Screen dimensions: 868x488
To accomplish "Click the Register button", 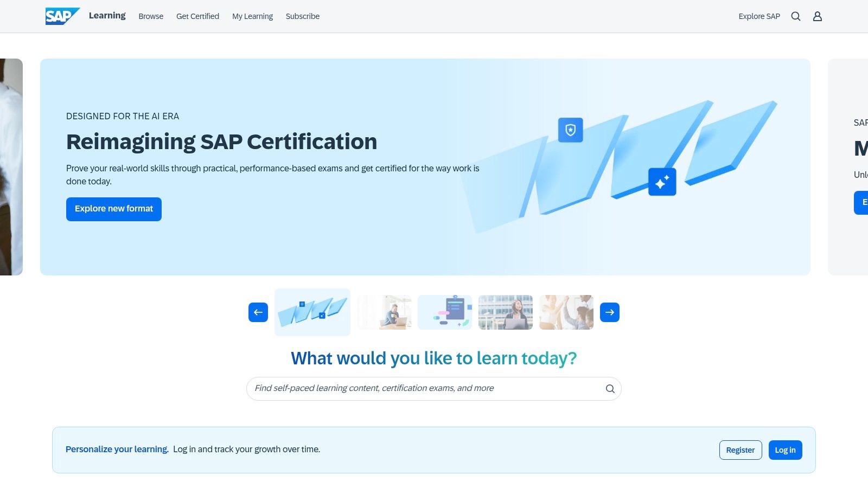I will (740, 450).
